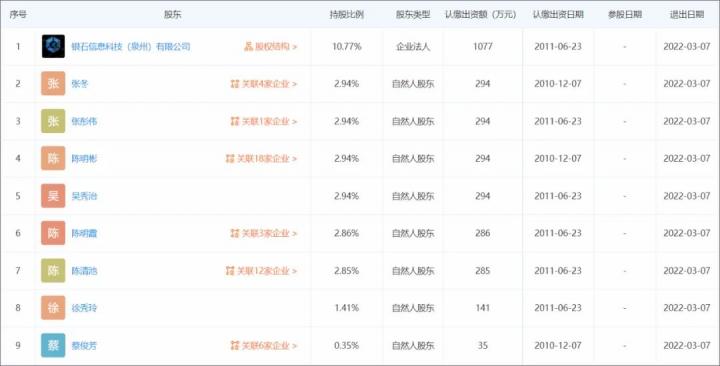Image resolution: width=720 pixels, height=366 pixels.
Task: Select 2.94% cell in 张彤伟 row
Action: 347,121
